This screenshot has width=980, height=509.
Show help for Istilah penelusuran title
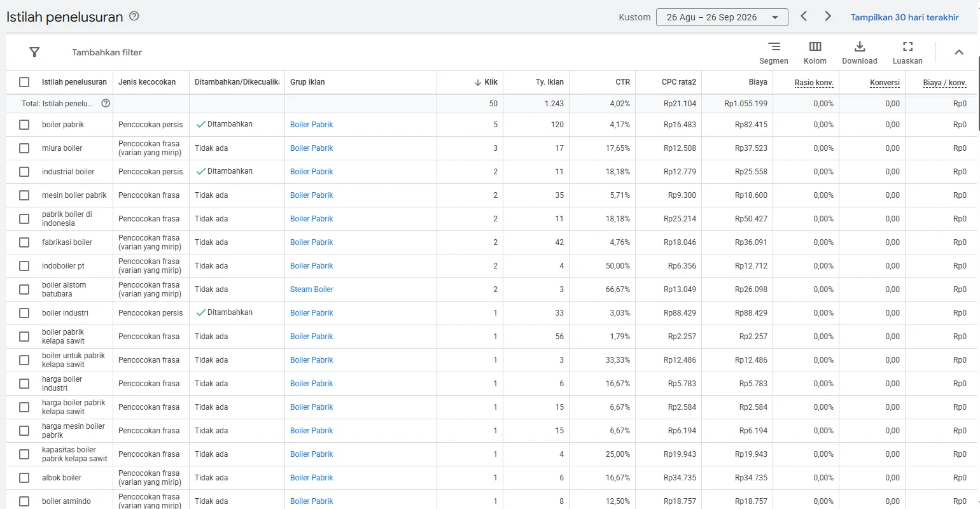[x=134, y=17]
